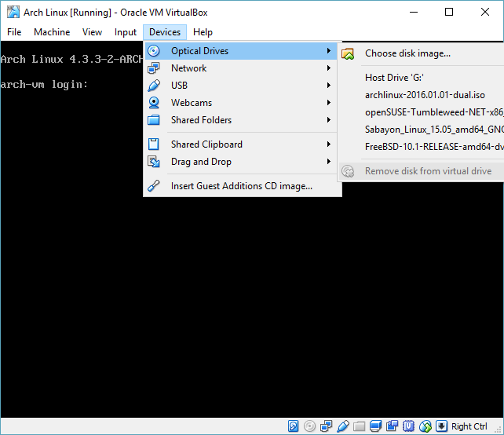Open the Input menu

[x=126, y=32]
